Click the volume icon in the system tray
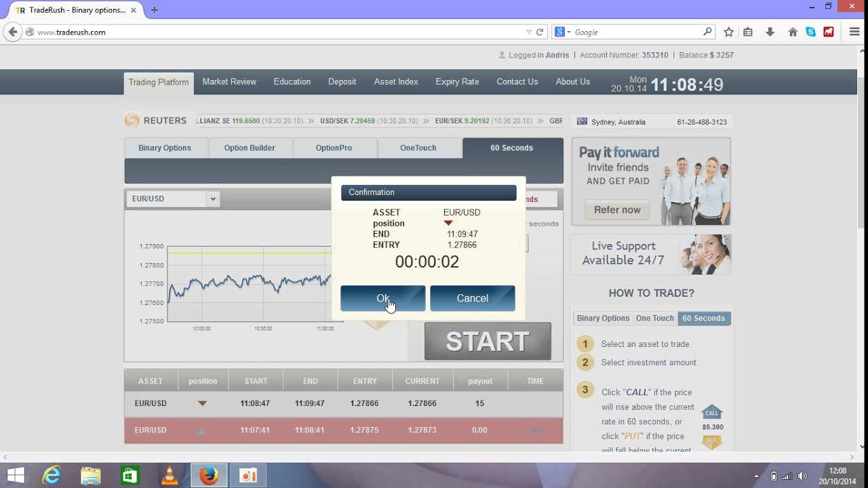 (803, 476)
